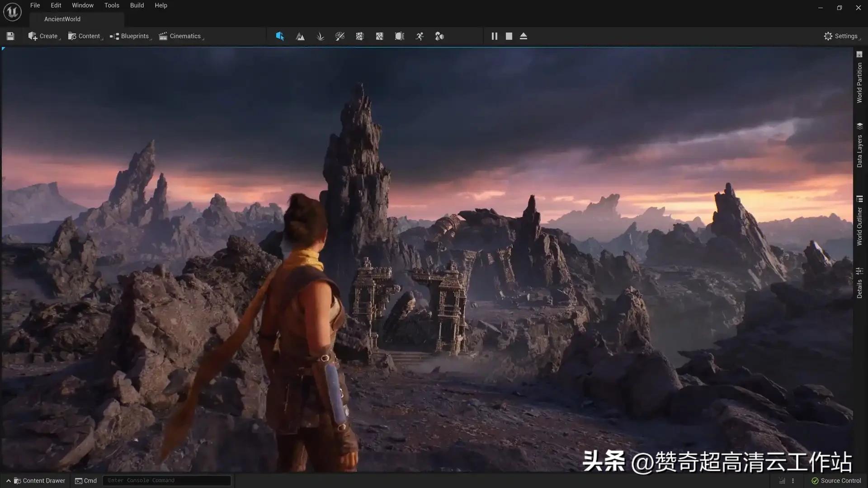Expand the Create dropdown

click(x=43, y=36)
